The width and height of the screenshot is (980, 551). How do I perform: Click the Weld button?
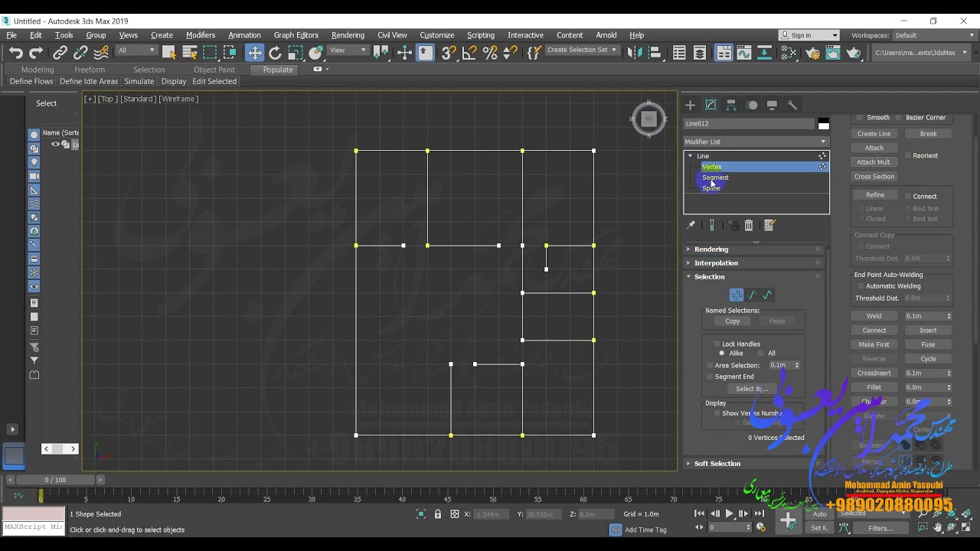pos(874,316)
